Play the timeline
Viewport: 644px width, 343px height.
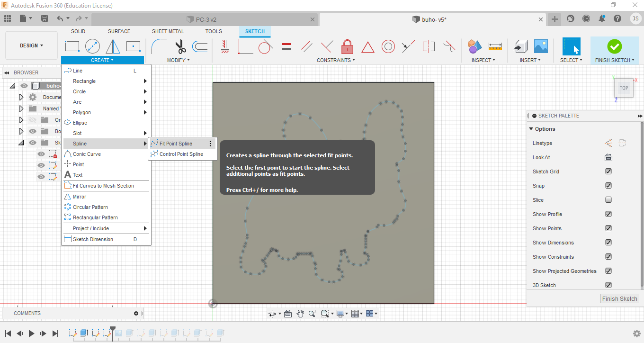pos(31,334)
